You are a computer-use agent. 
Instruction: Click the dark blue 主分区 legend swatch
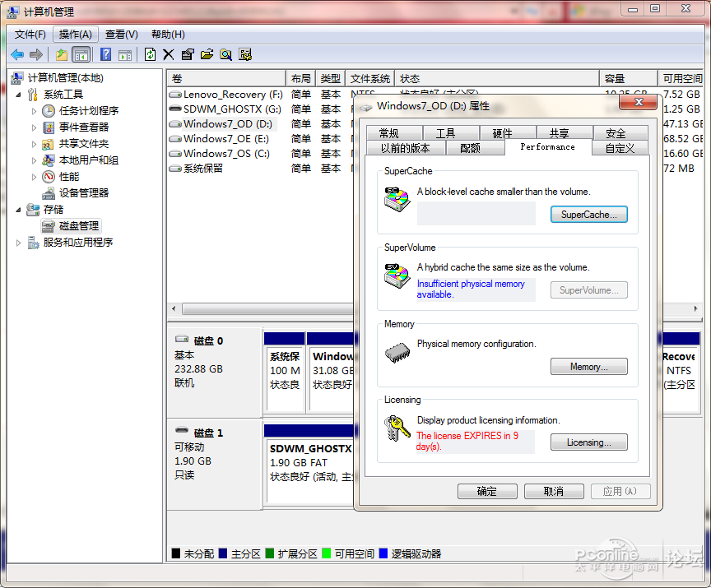[x=223, y=553]
